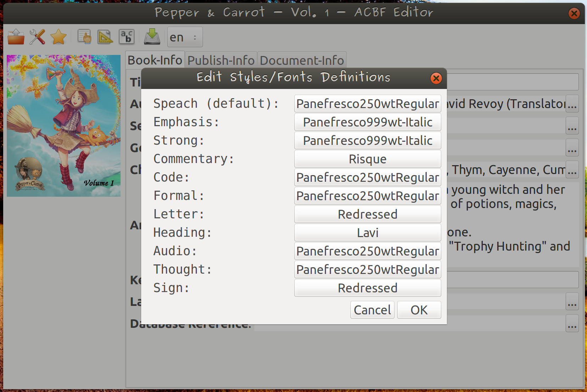Change the Audio style font
This screenshot has height=392, width=587.
(x=368, y=251)
